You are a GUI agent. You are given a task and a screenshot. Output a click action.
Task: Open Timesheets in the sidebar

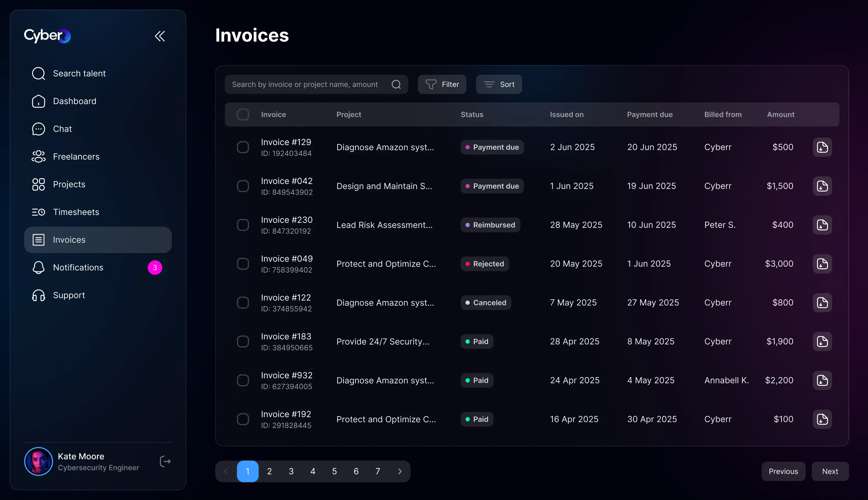[76, 212]
